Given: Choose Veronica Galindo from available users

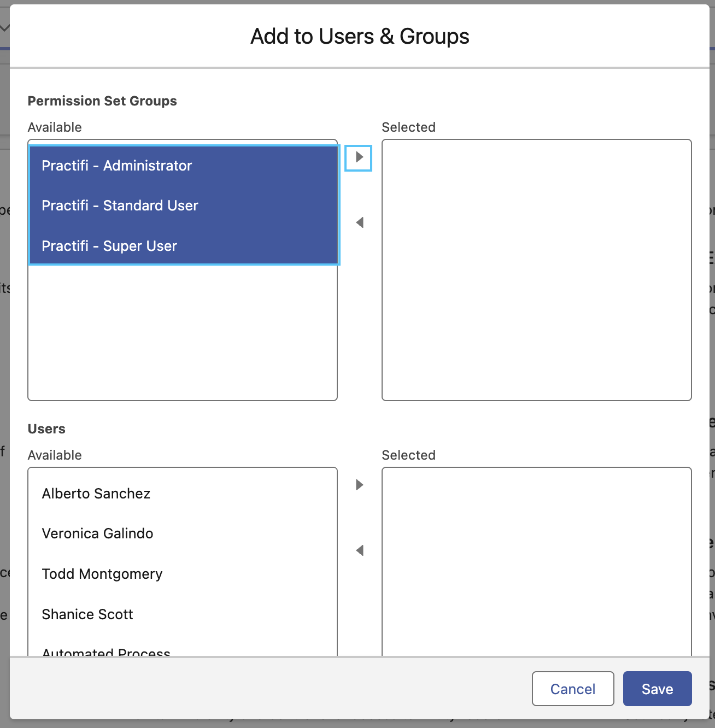Looking at the screenshot, I should 183,533.
